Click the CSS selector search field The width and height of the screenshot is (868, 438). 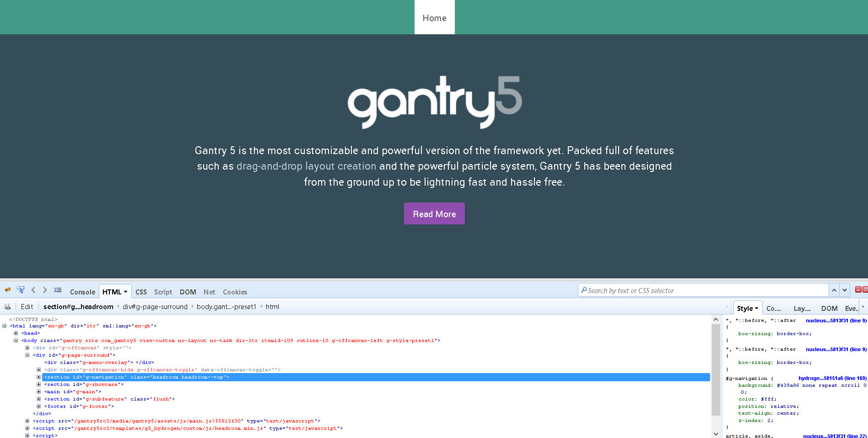click(x=705, y=291)
